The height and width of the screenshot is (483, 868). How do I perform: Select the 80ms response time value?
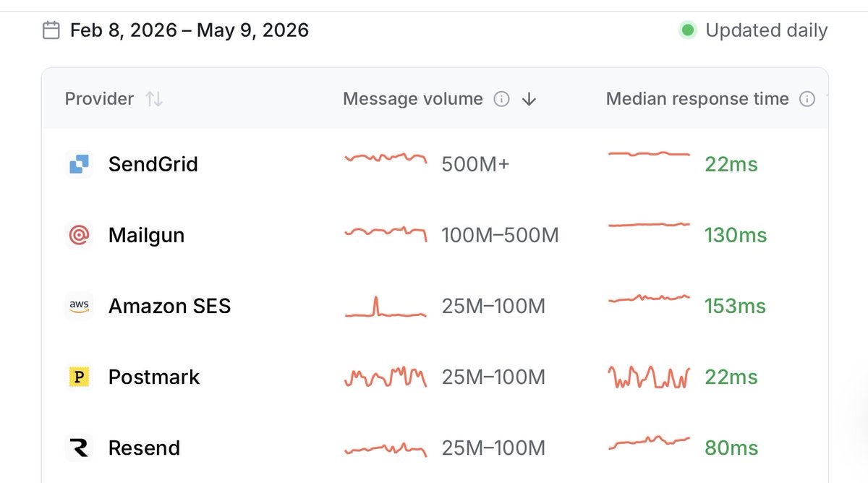731,448
